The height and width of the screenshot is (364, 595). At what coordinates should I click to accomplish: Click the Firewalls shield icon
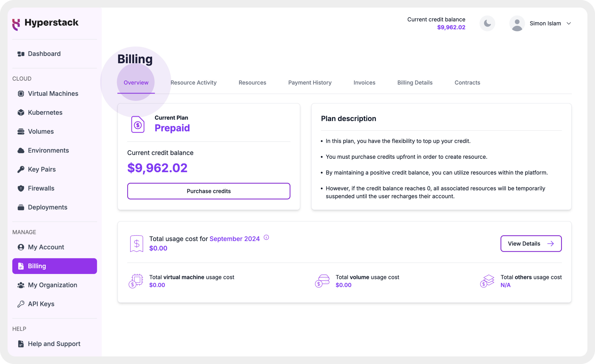pyautogui.click(x=21, y=188)
